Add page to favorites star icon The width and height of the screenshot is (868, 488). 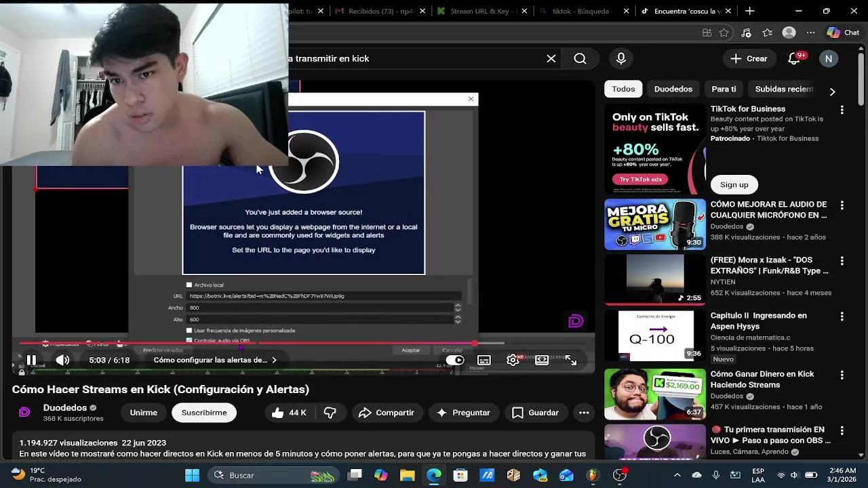coord(725,33)
